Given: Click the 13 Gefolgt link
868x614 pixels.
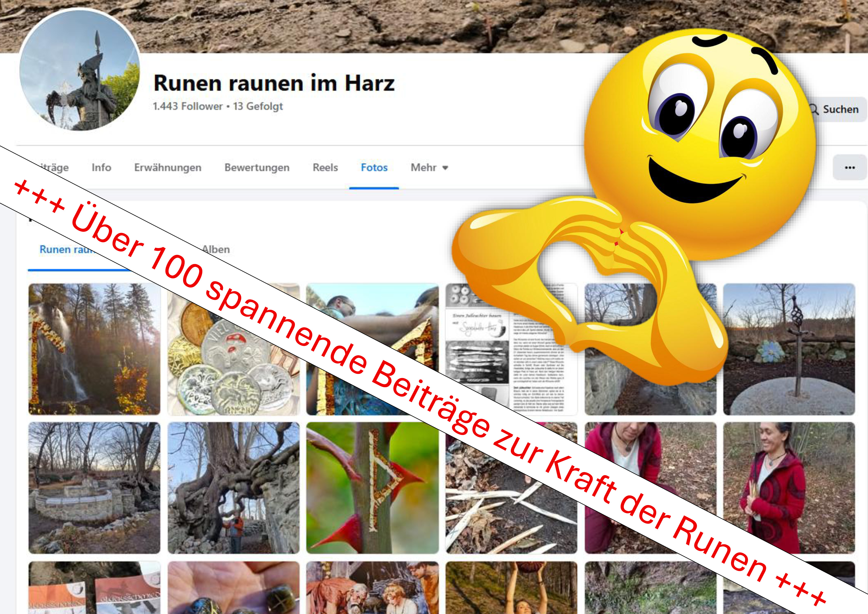Looking at the screenshot, I should pyautogui.click(x=258, y=106).
